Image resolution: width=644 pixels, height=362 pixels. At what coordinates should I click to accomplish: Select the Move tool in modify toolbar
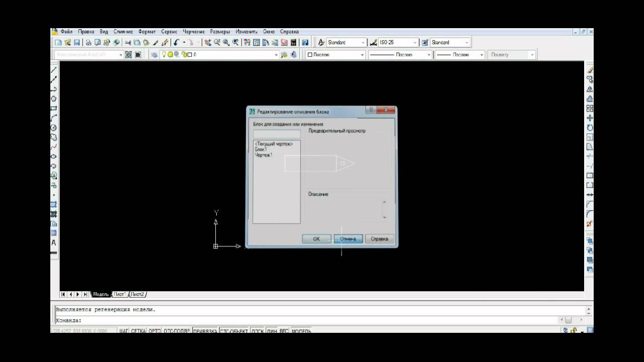pyautogui.click(x=590, y=118)
